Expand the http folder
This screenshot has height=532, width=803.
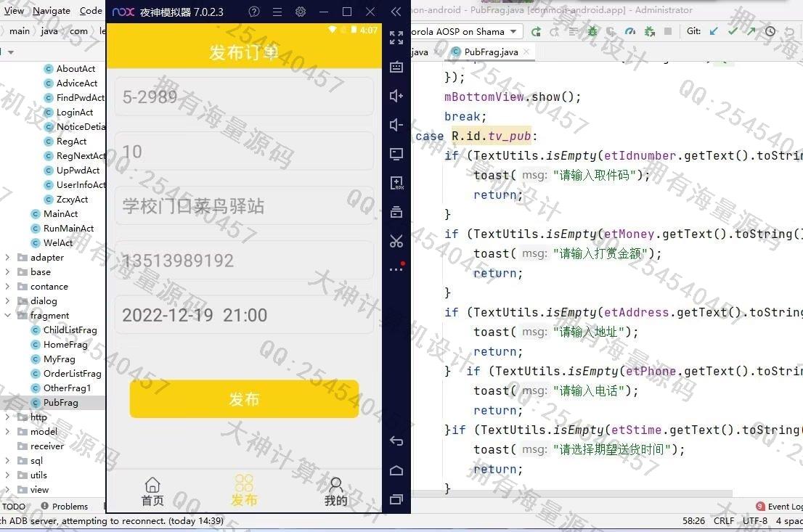[x=7, y=417]
